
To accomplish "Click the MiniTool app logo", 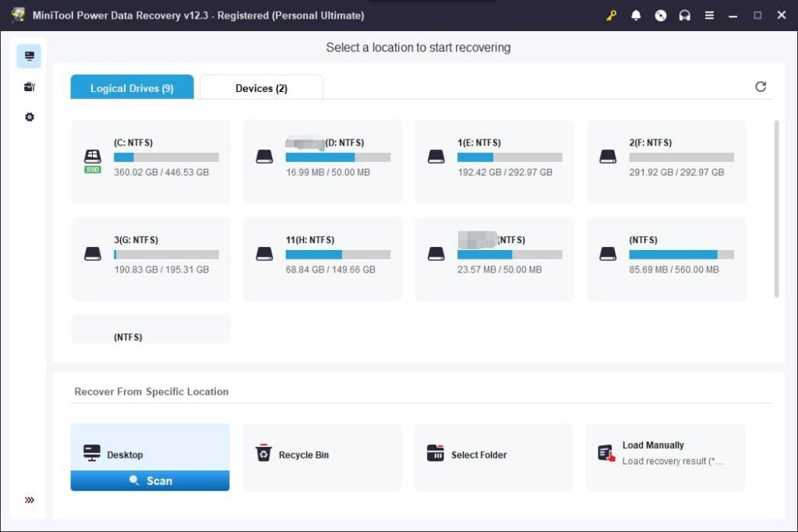I will point(19,15).
